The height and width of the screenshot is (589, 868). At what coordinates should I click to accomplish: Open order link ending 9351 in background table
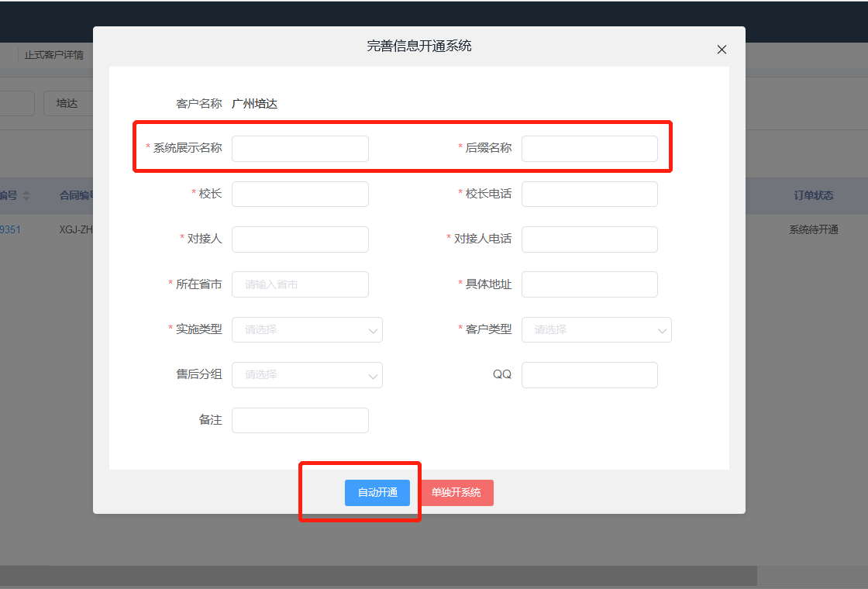tap(10, 229)
